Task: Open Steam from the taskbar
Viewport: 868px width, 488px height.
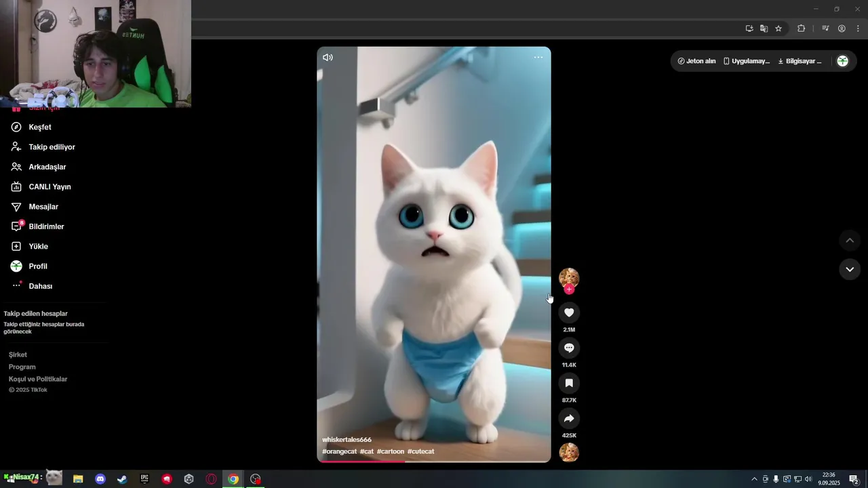Action: [122, 479]
